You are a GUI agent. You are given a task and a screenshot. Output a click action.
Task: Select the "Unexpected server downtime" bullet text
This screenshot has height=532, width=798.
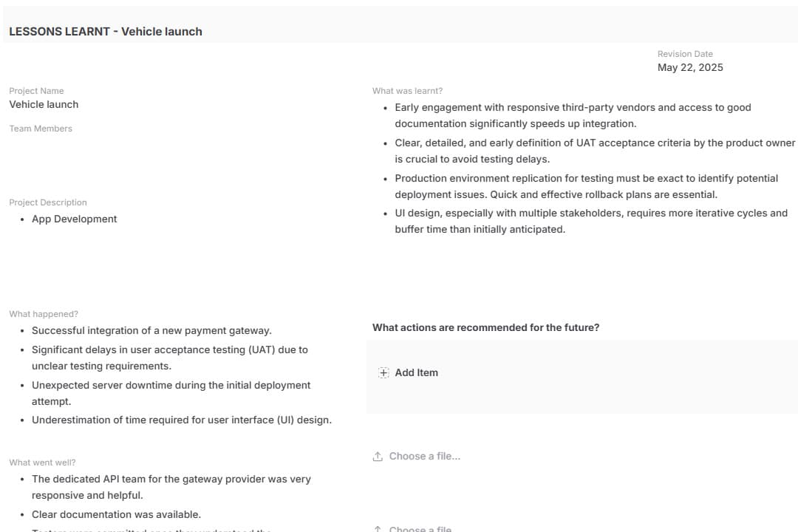click(x=171, y=393)
